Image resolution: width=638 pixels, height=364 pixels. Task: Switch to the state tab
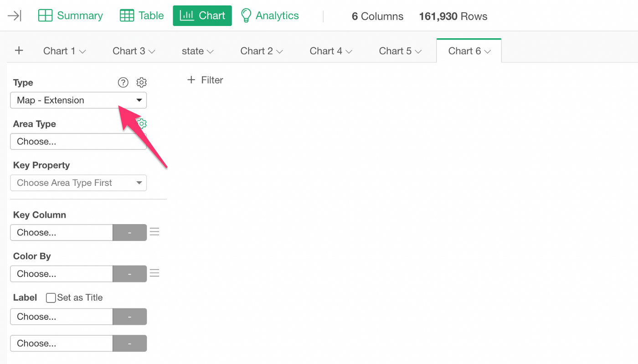[198, 51]
